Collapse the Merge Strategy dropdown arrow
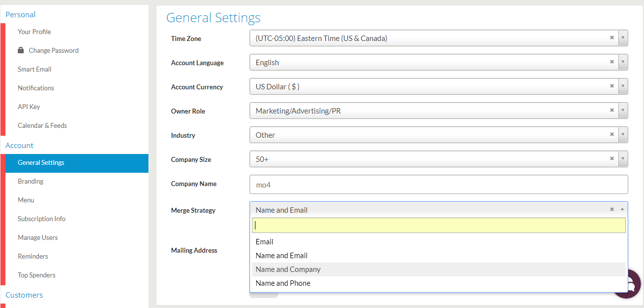This screenshot has width=644, height=308. click(x=622, y=209)
